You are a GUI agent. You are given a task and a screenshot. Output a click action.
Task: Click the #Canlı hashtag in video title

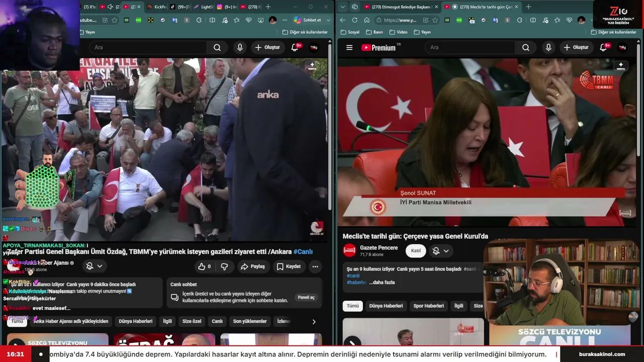tap(303, 251)
